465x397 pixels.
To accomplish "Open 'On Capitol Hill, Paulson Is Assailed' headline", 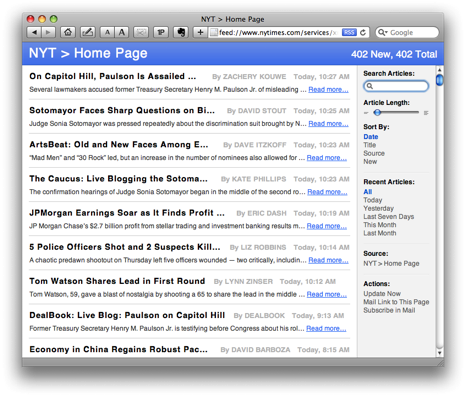I will click(113, 76).
